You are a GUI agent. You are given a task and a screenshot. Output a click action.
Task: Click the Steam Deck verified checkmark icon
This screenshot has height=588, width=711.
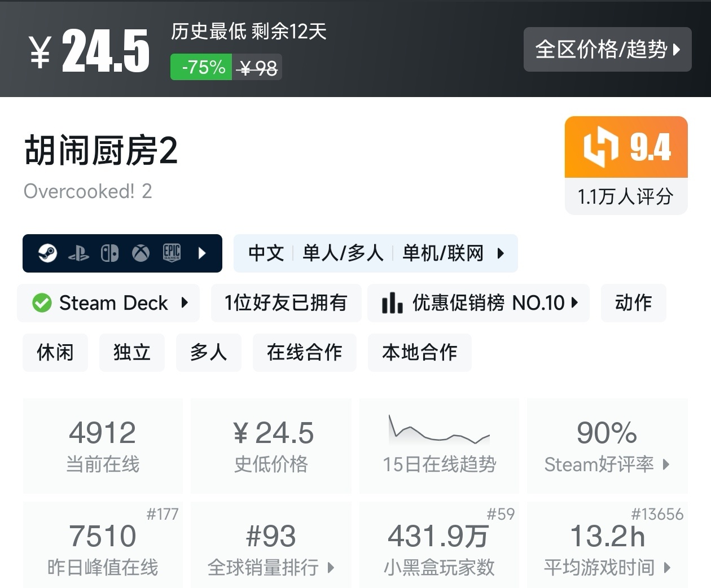click(x=42, y=303)
